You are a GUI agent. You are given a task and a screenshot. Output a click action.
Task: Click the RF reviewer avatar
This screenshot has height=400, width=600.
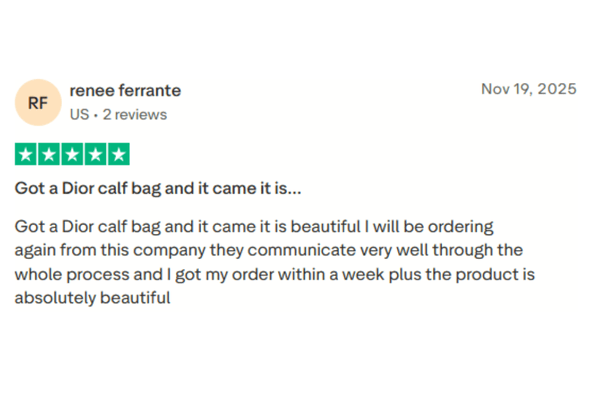point(38,102)
